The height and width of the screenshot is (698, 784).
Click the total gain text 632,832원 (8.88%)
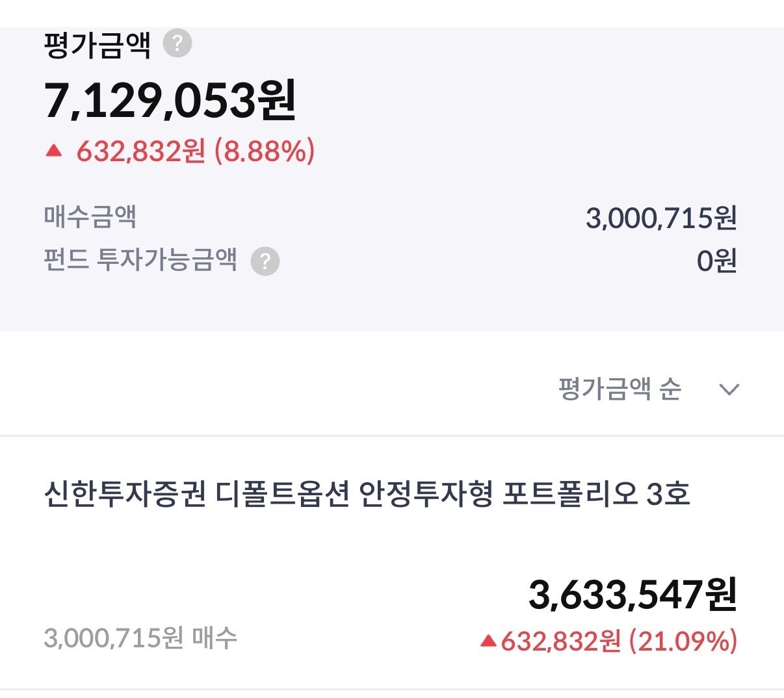pos(195,151)
